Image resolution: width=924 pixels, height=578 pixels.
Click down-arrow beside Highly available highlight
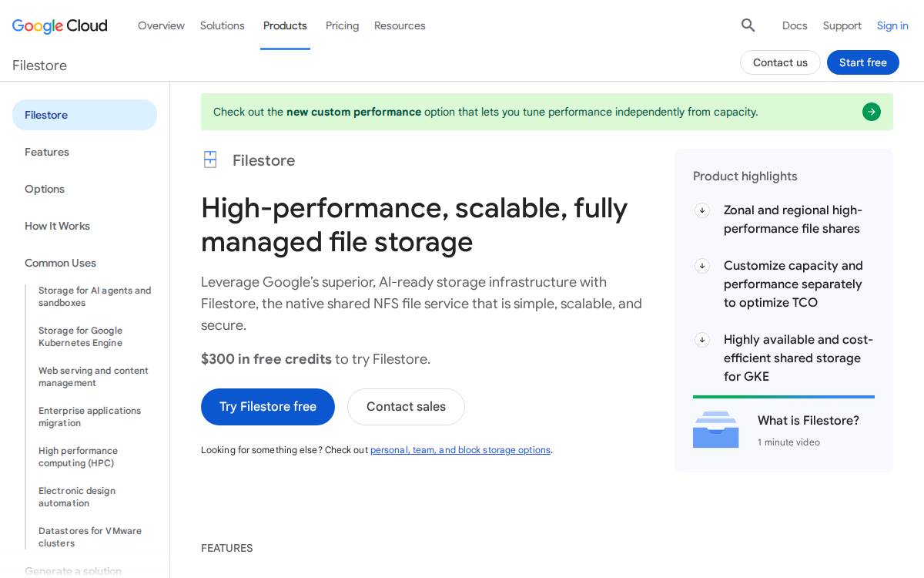click(x=701, y=340)
